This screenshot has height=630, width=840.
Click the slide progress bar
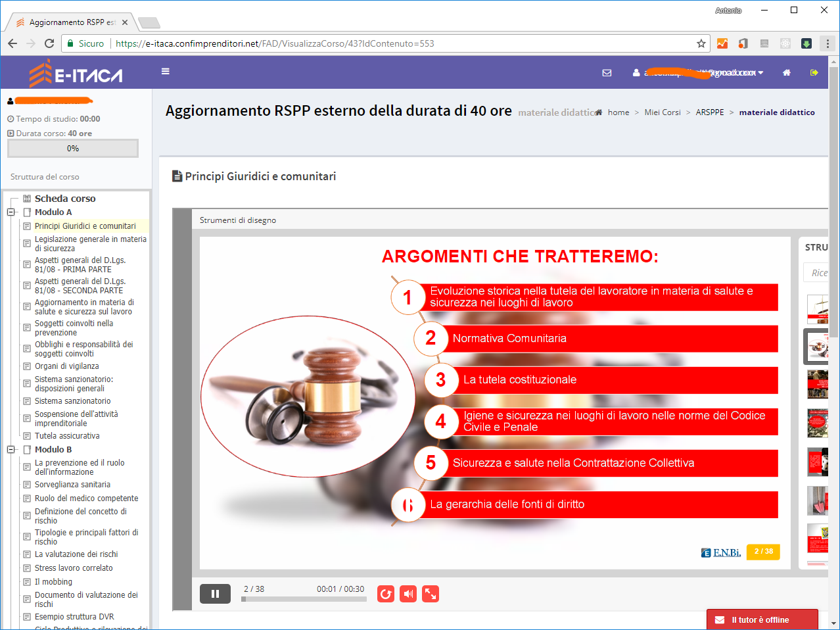click(303, 599)
